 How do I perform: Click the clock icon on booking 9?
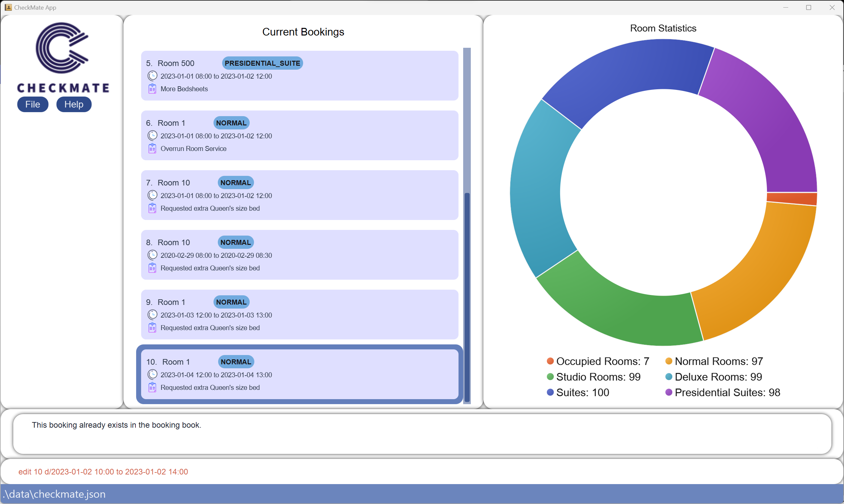152,315
